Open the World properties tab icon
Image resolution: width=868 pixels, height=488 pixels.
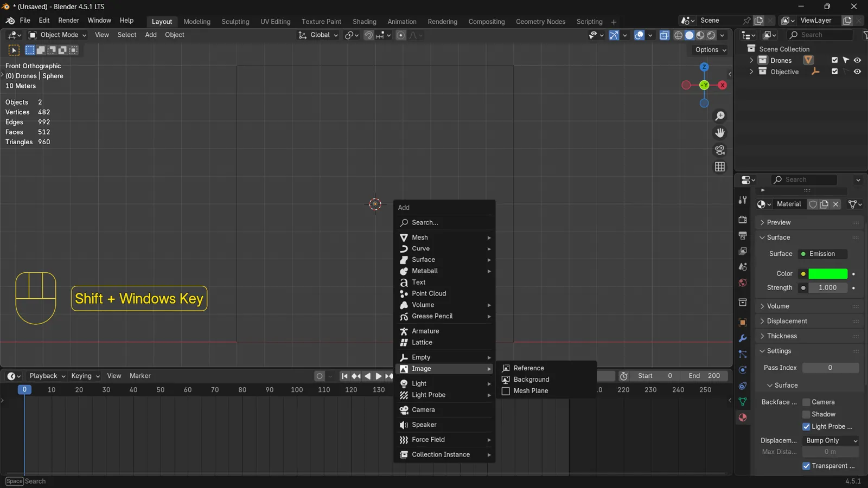coord(743,282)
